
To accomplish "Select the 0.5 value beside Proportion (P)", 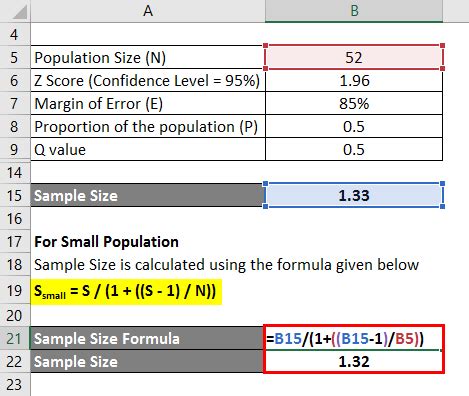I will [354, 126].
